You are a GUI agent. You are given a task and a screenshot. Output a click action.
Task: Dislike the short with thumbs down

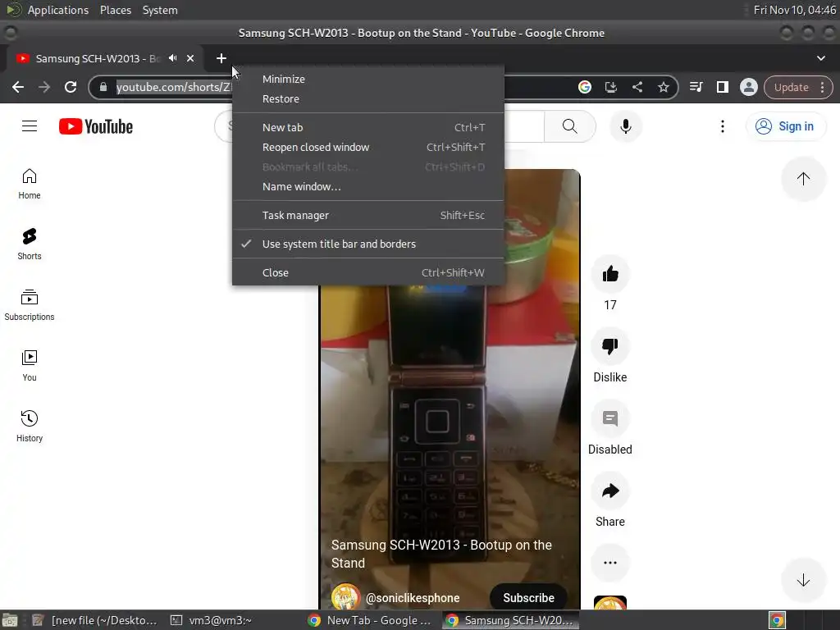(610, 346)
